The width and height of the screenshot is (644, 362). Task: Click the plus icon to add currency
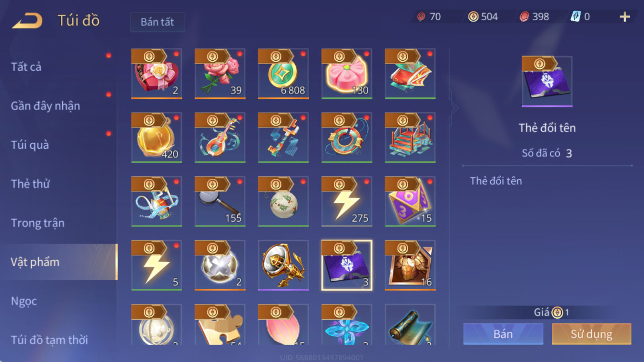tap(625, 17)
